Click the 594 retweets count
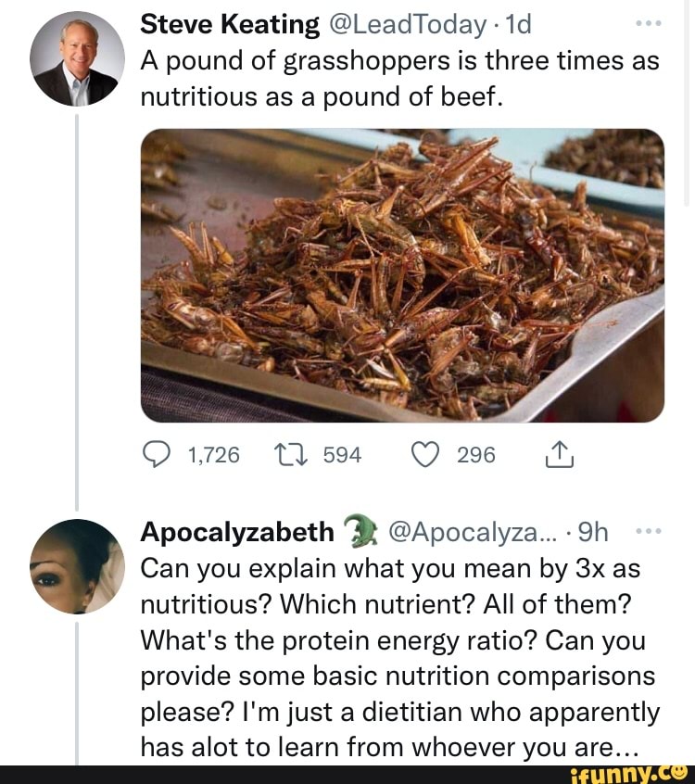This screenshot has height=784, width=695. (343, 455)
